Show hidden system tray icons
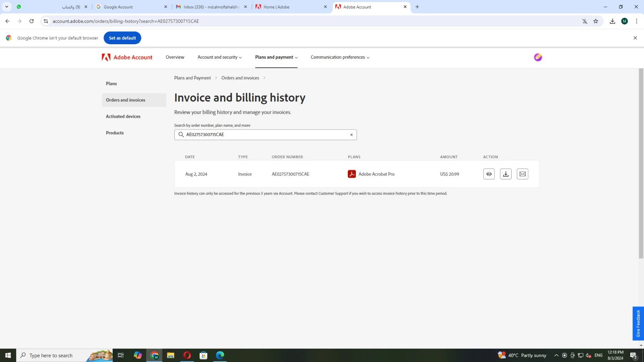The width and height of the screenshot is (644, 362). coord(556,355)
